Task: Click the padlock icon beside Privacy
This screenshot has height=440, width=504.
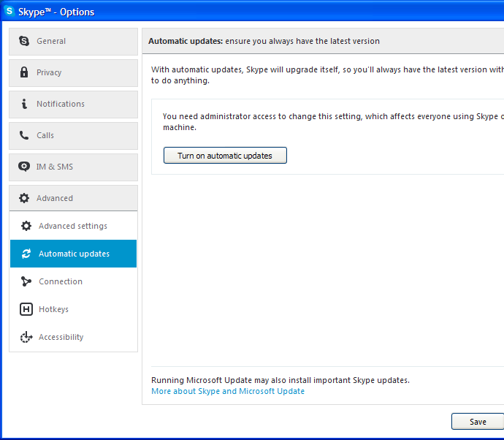Action: (24, 72)
